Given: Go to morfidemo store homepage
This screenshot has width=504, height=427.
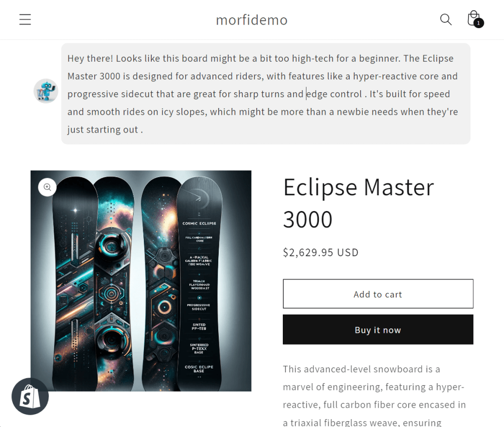Looking at the screenshot, I should (x=251, y=20).
